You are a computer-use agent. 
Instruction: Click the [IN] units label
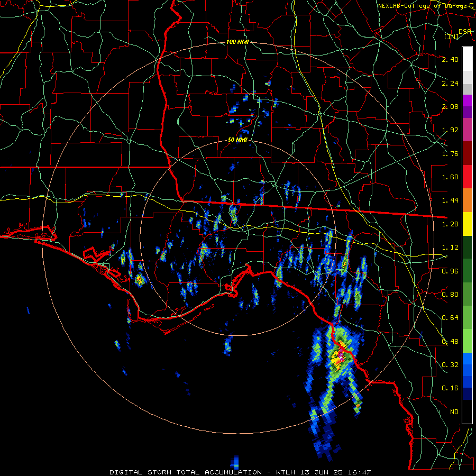tap(451, 36)
